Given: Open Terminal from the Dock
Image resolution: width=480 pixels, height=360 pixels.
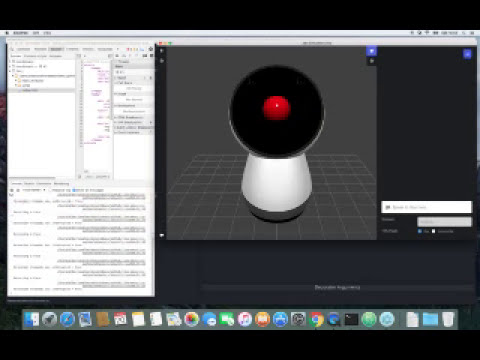Looking at the screenshot, I should coord(351,319).
